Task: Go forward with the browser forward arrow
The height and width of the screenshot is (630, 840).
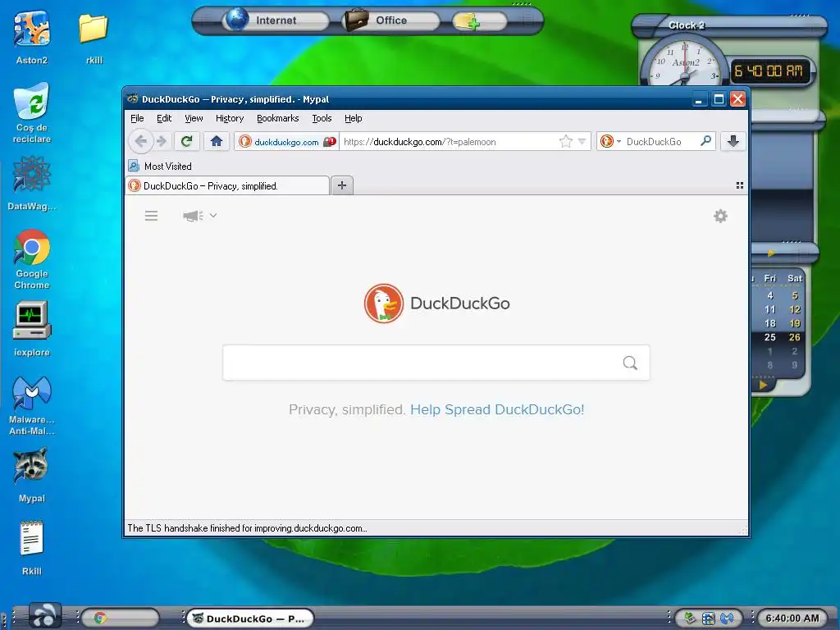Action: [162, 141]
